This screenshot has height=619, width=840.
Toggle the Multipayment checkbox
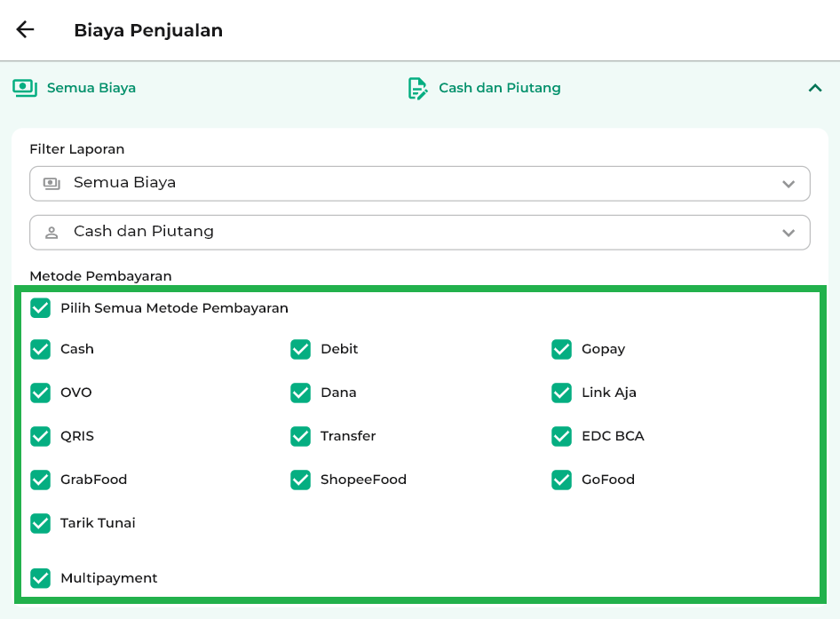(x=41, y=578)
